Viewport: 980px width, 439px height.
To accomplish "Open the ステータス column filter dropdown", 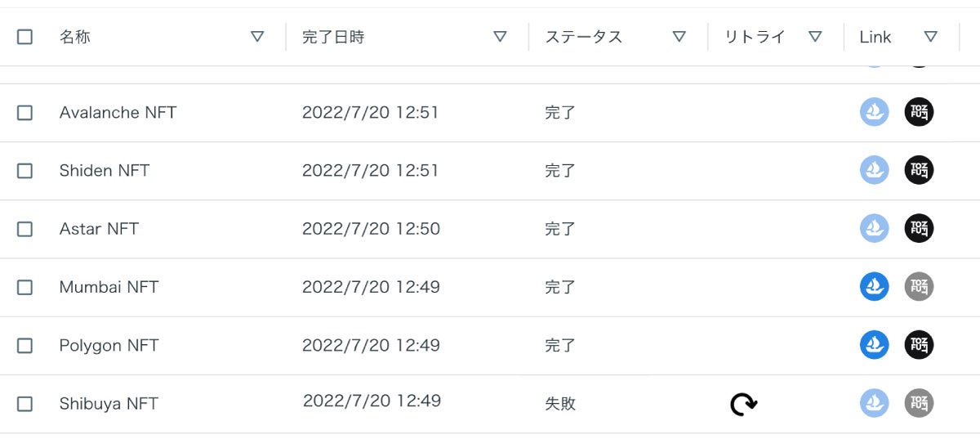I will 679,37.
